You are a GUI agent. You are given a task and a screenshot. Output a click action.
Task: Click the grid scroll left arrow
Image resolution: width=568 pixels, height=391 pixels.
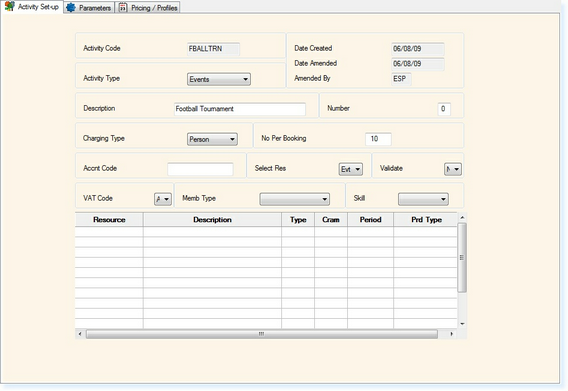click(80, 334)
